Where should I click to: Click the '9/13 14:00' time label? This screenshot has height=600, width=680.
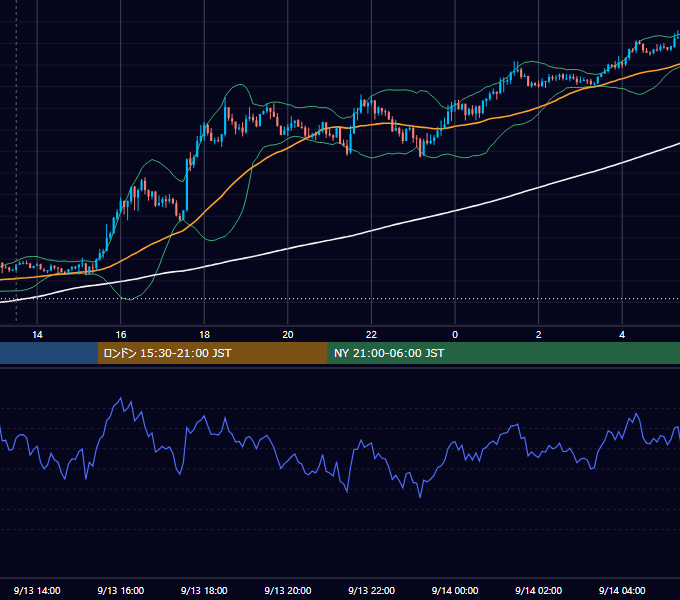click(37, 590)
